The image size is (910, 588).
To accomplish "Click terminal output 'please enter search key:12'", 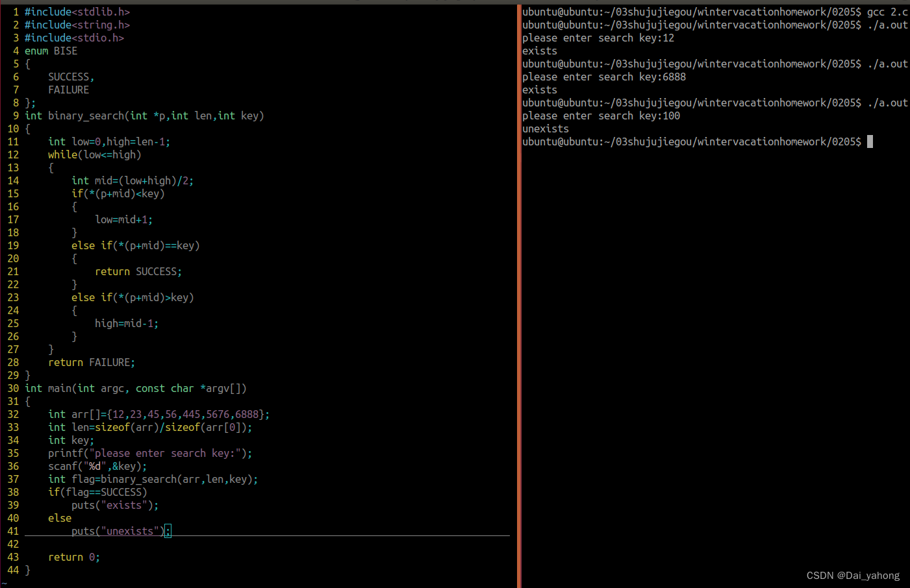I will 598,38.
